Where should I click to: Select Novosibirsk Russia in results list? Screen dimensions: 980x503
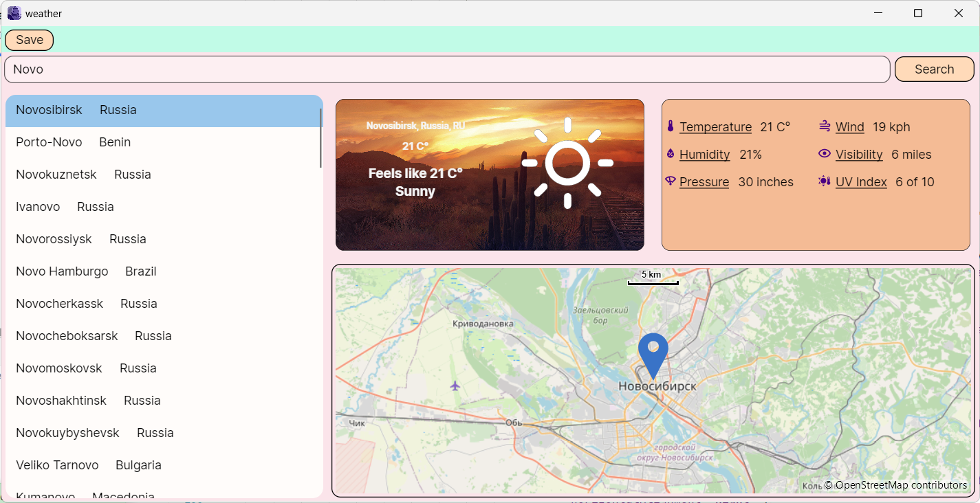pos(164,110)
